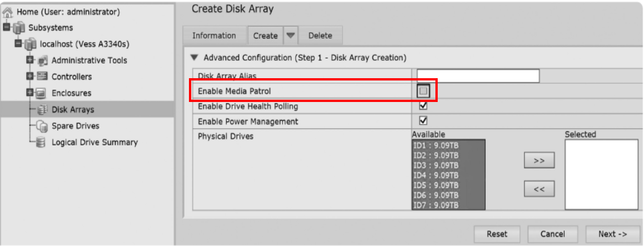Enable the Media Patrol checkbox

(423, 91)
